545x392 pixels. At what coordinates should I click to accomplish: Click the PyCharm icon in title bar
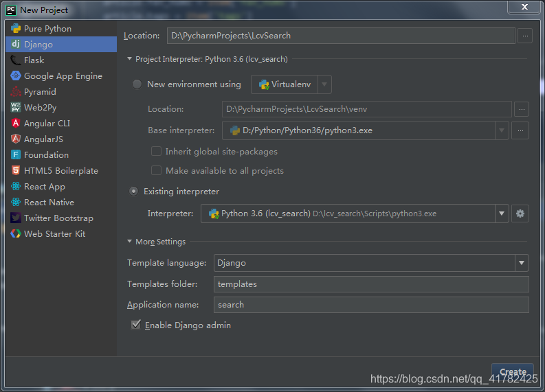(x=11, y=10)
